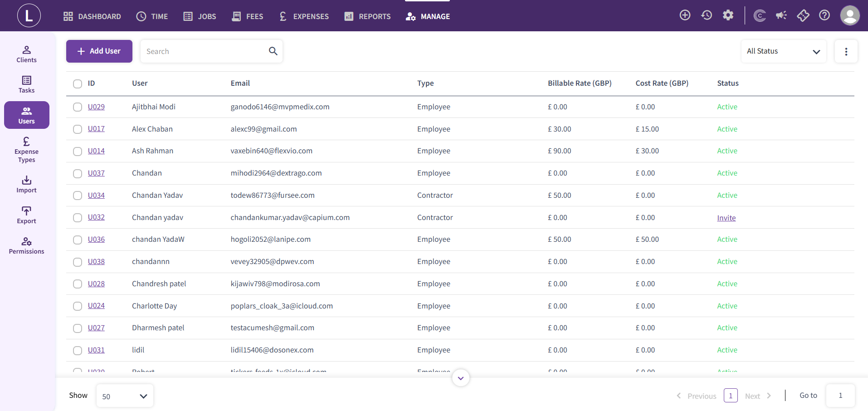
Task: Open the user profile avatar
Action: [x=850, y=15]
